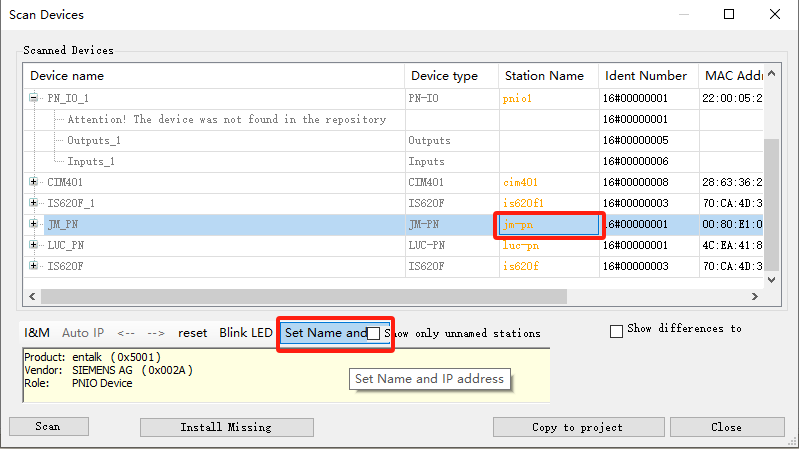Click Blink LED toolbar item
This screenshot has width=799, height=449.
245,332
